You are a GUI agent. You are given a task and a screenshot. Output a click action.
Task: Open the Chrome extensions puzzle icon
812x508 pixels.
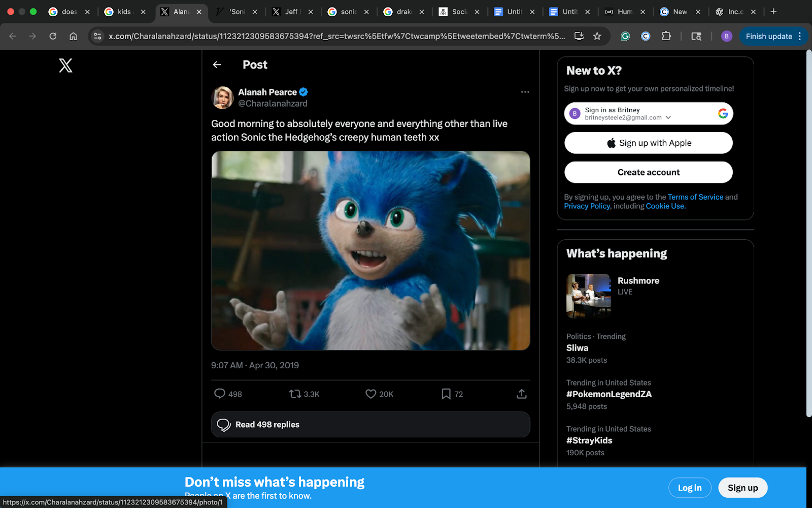(x=666, y=36)
